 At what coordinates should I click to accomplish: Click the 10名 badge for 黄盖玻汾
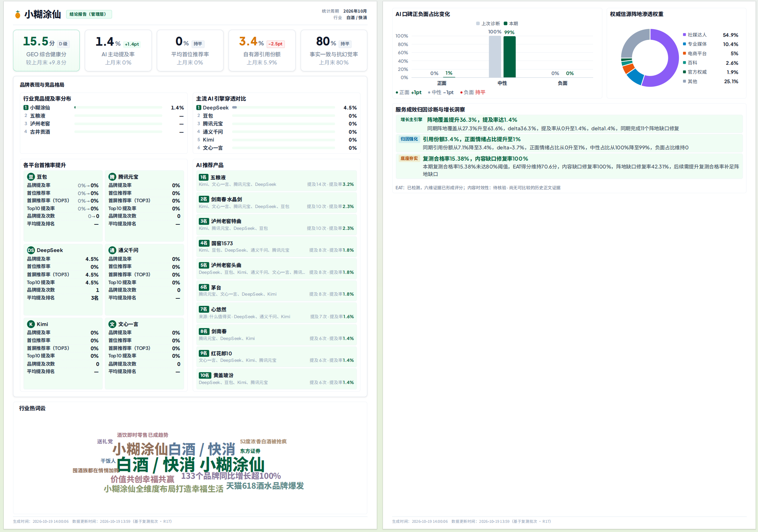205,375
